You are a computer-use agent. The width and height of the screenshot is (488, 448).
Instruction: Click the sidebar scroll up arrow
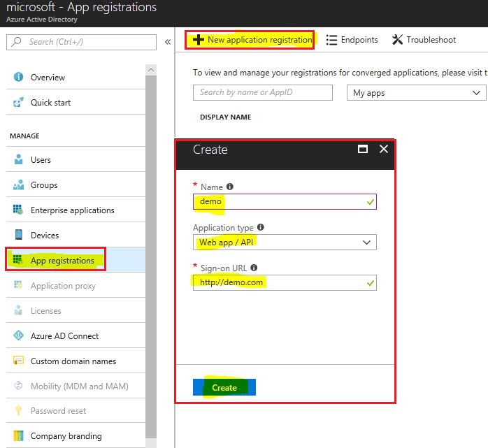(x=151, y=70)
